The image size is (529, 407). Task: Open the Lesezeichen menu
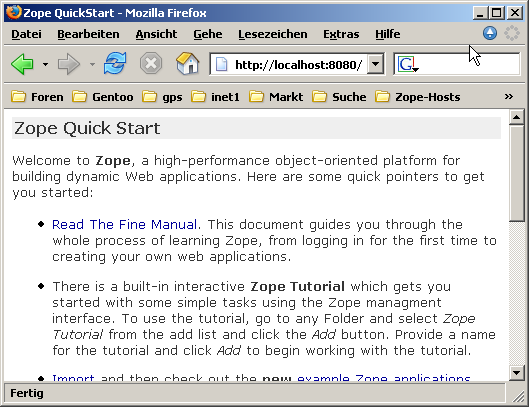[273, 34]
